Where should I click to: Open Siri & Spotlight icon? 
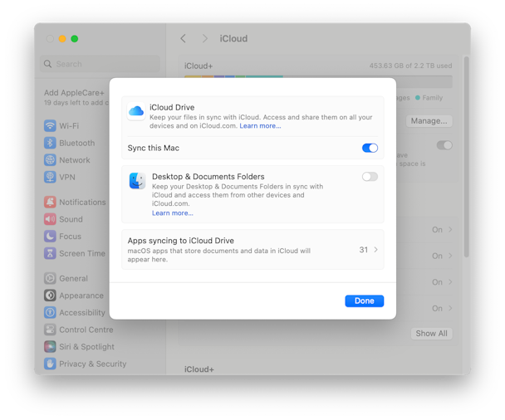[x=50, y=346]
